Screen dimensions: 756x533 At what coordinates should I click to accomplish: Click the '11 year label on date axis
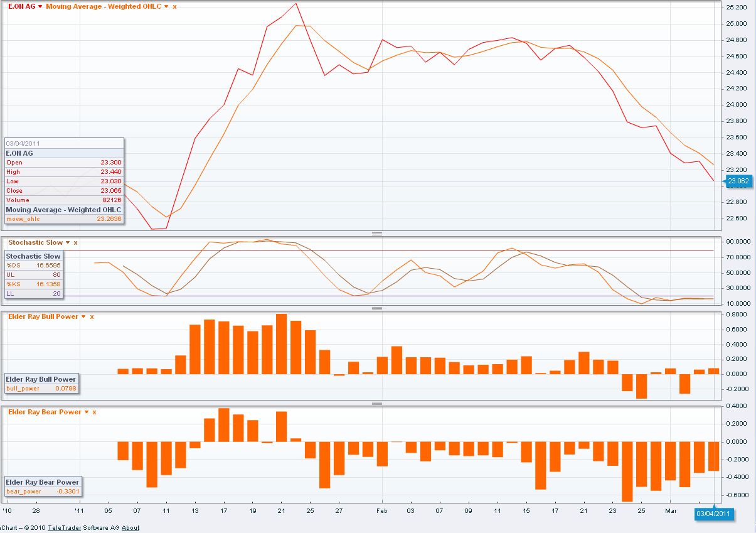(x=79, y=512)
